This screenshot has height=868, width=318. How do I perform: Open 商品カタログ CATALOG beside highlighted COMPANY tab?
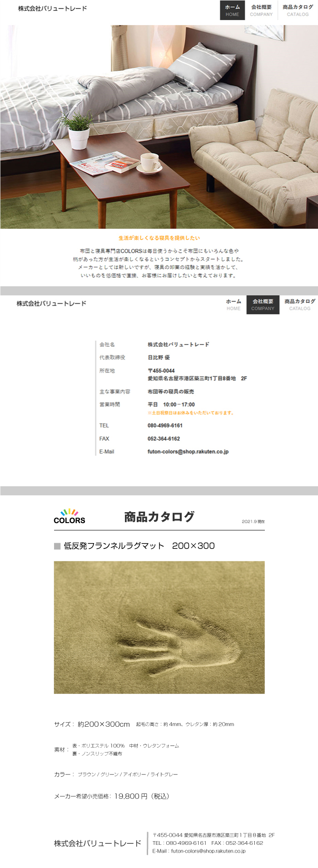299,304
